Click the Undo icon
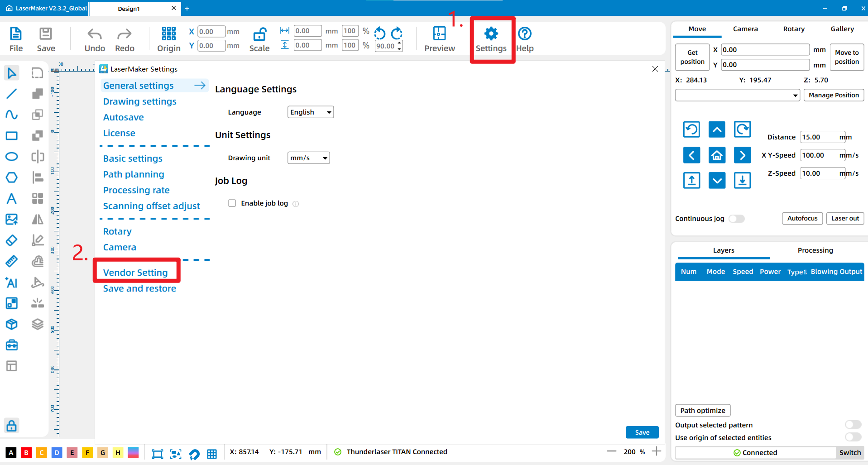 (x=95, y=34)
